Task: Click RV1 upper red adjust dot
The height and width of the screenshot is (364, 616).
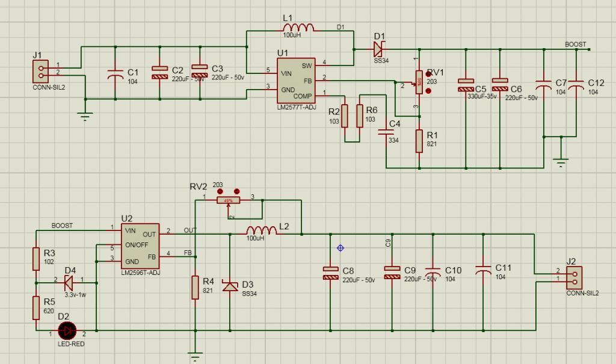Action: tap(428, 74)
